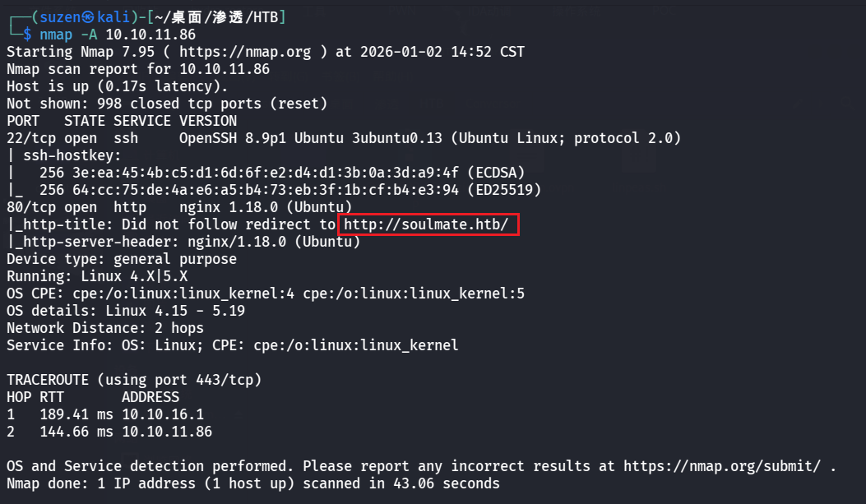Click the nmap command word after the prompt

click(56, 34)
